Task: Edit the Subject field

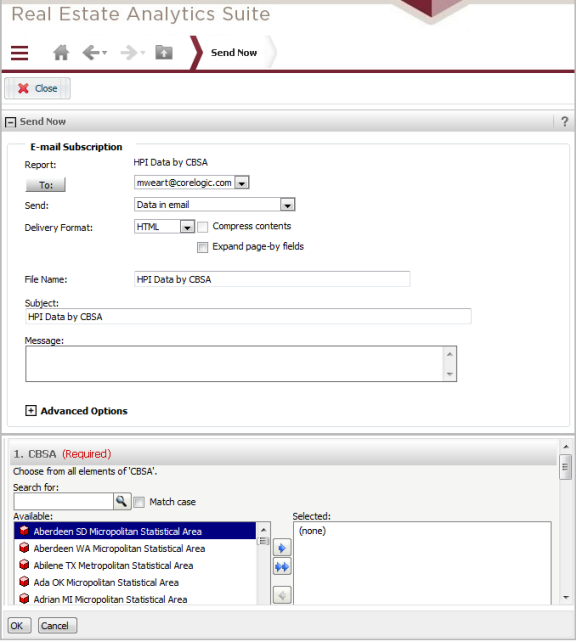Action: [248, 316]
